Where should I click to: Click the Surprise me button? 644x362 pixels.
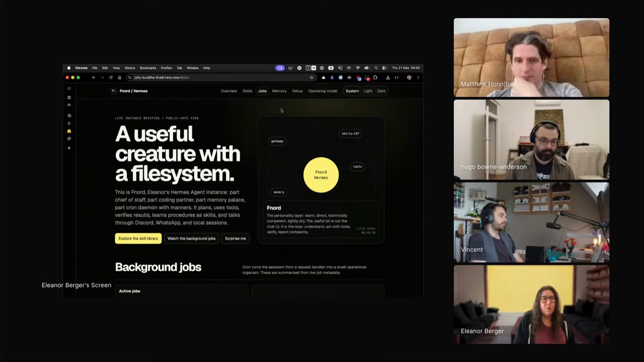coord(236,238)
